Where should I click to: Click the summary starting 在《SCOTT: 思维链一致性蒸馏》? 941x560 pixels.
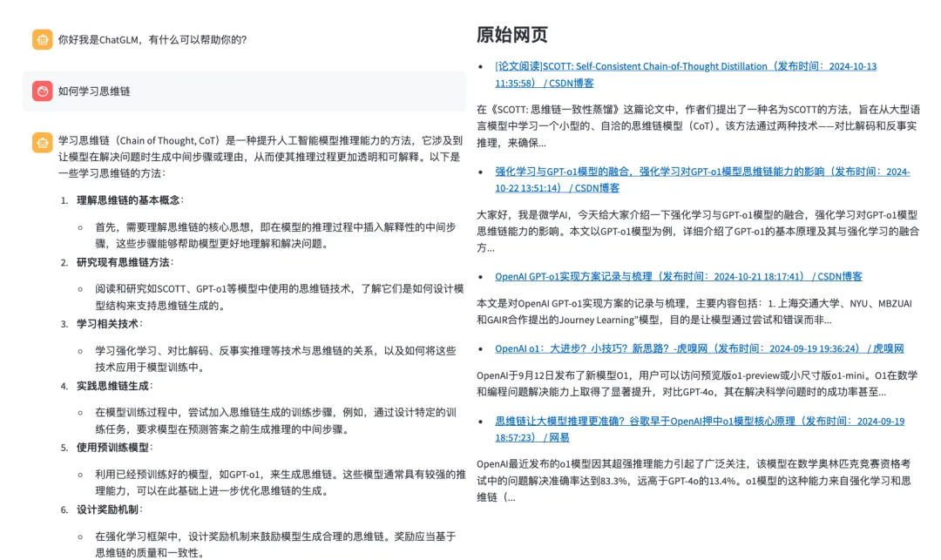(699, 126)
